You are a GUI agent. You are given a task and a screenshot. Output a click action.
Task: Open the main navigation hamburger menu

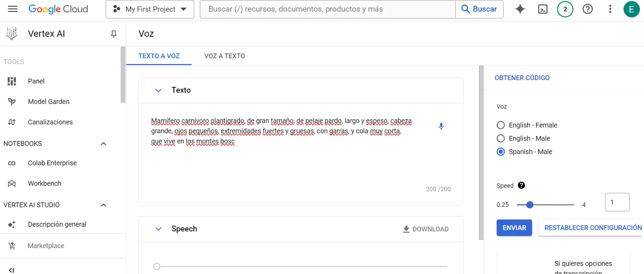(13, 9)
